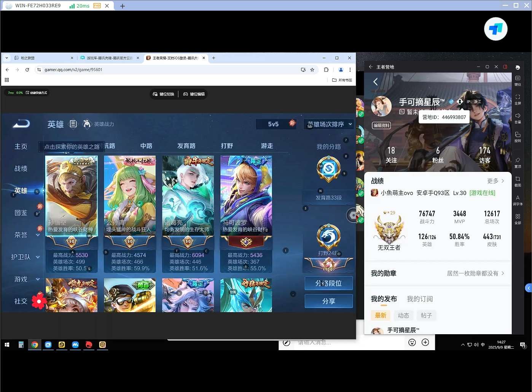Open the 英雄场次排序 sorting dropdown

pos(329,124)
